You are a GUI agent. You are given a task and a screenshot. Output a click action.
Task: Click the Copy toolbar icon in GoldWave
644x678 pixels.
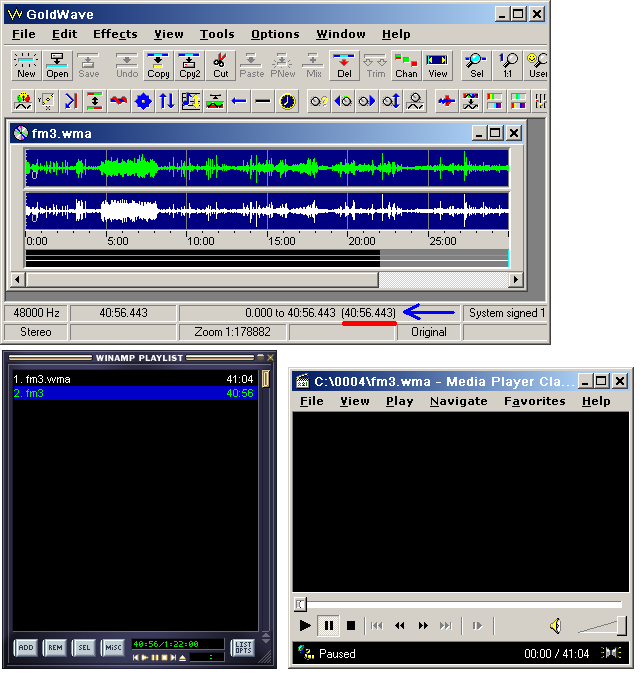pos(158,65)
